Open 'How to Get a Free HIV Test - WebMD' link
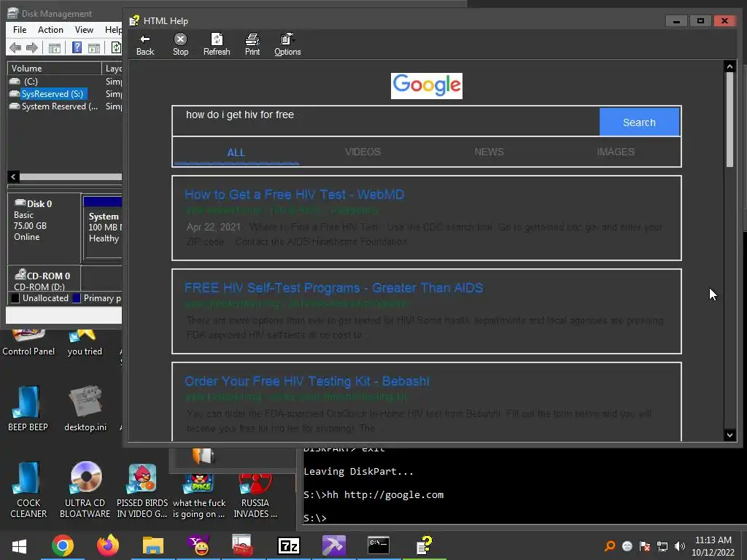Image resolution: width=747 pixels, height=560 pixels. [x=295, y=194]
